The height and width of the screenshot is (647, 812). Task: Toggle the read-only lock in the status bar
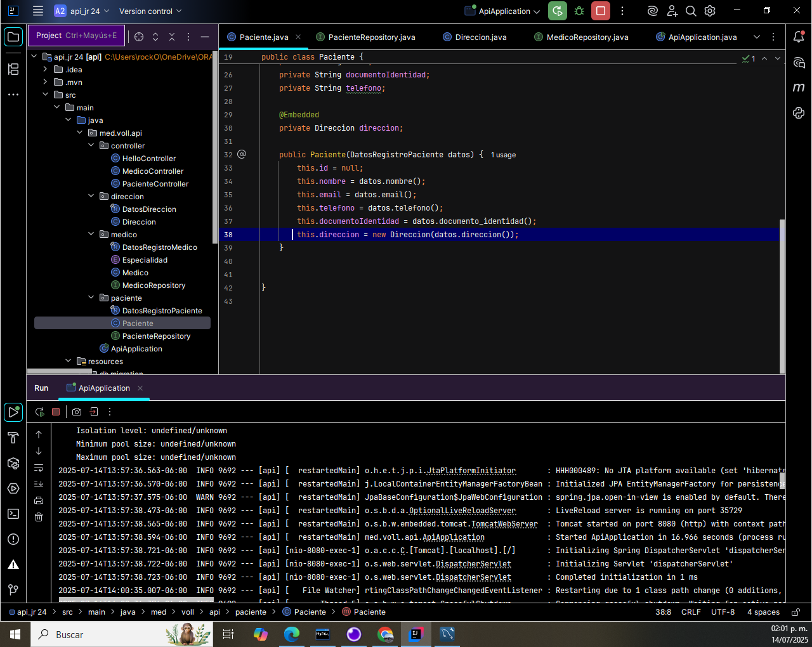tap(796, 612)
